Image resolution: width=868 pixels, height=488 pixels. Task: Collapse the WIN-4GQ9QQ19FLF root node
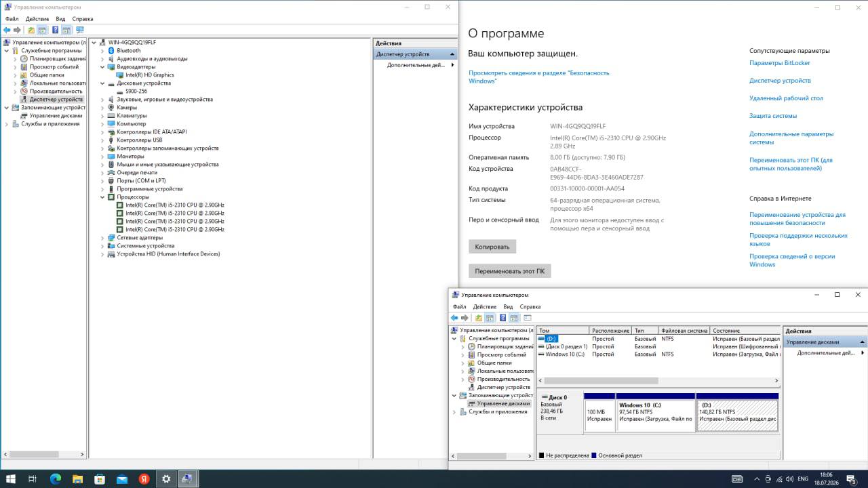pyautogui.click(x=94, y=43)
